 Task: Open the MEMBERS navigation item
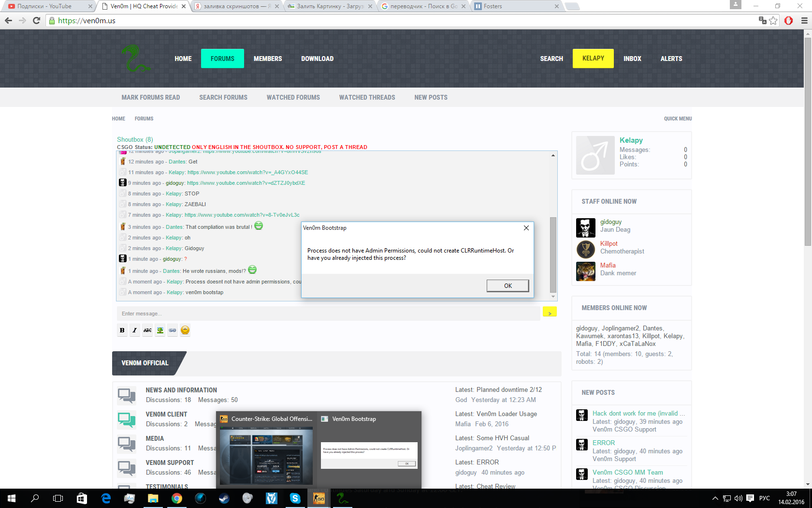point(268,59)
